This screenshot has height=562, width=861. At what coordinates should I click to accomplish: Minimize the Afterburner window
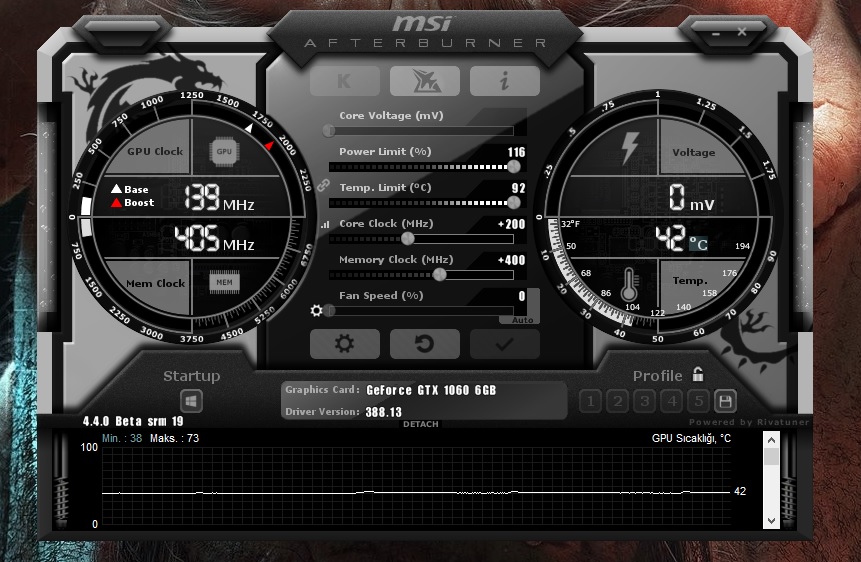pos(715,33)
